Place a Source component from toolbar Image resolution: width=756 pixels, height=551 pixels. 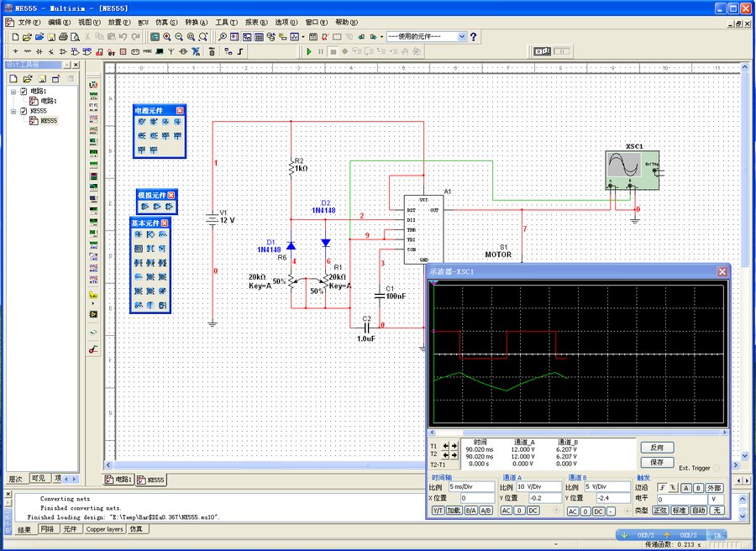tap(15, 51)
